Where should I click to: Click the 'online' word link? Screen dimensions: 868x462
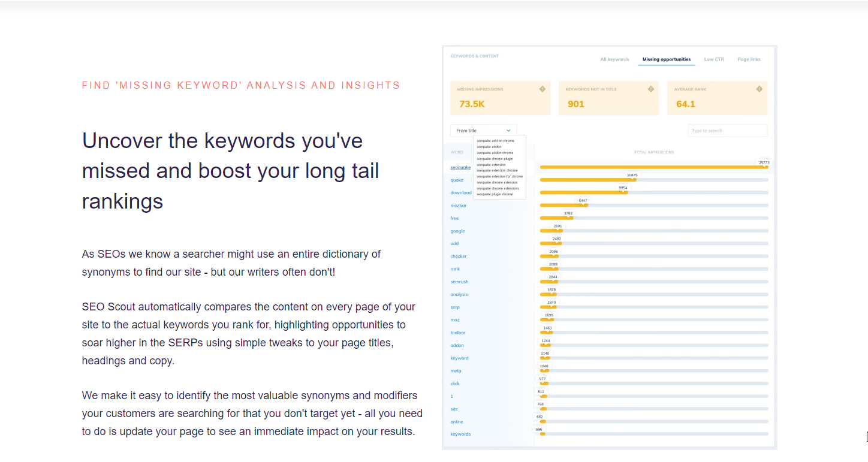click(457, 421)
